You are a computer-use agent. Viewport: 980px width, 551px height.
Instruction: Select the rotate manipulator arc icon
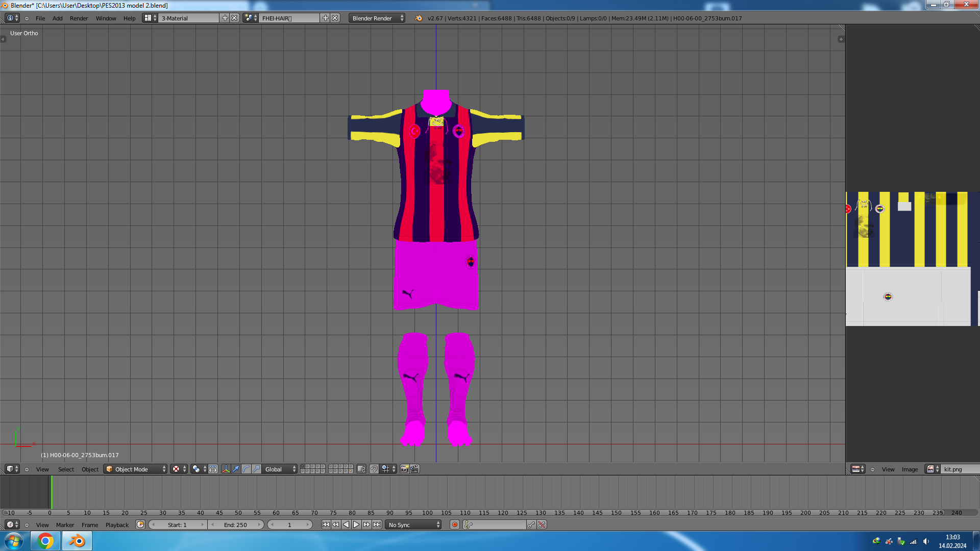tap(246, 469)
